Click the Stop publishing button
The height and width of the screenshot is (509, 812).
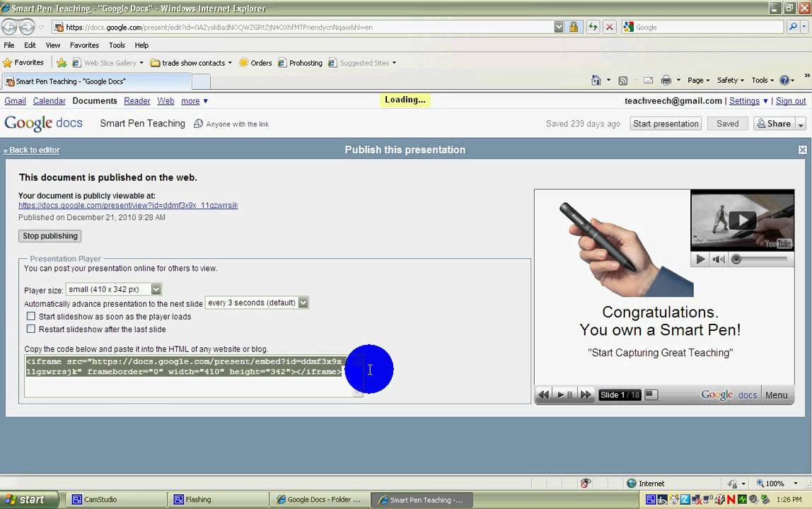(50, 235)
